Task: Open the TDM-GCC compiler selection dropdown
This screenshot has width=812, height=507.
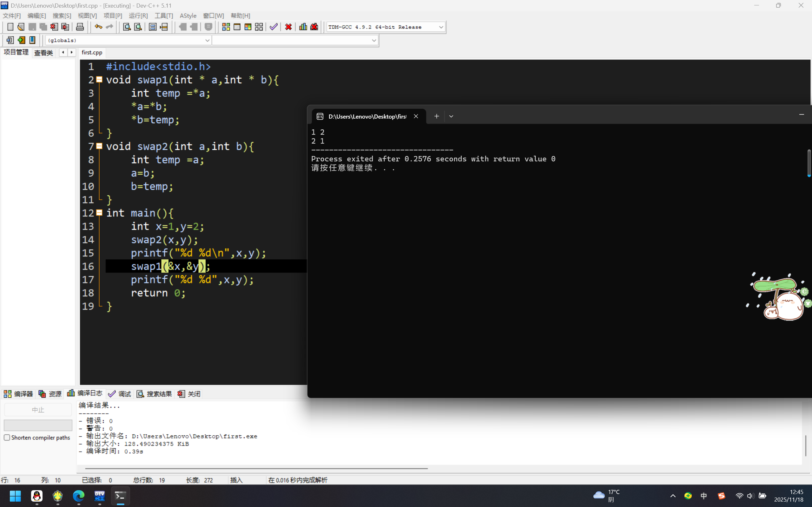Action: 441,27
